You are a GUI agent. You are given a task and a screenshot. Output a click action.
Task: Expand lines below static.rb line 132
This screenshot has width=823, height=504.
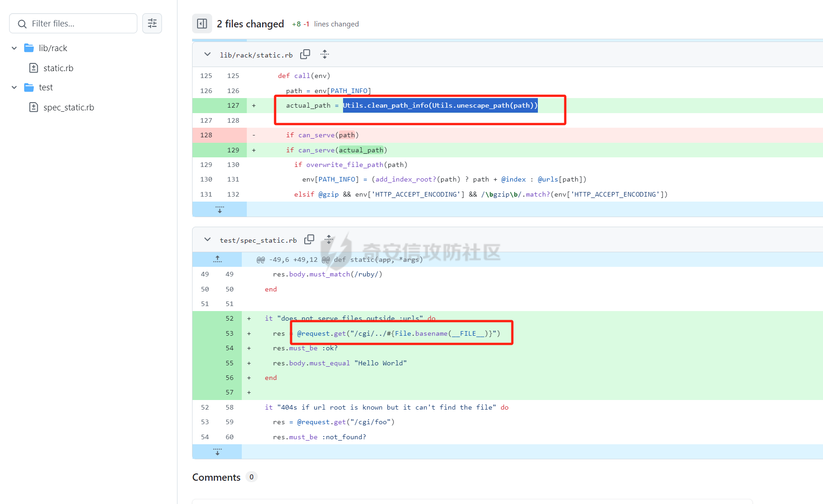(x=219, y=209)
